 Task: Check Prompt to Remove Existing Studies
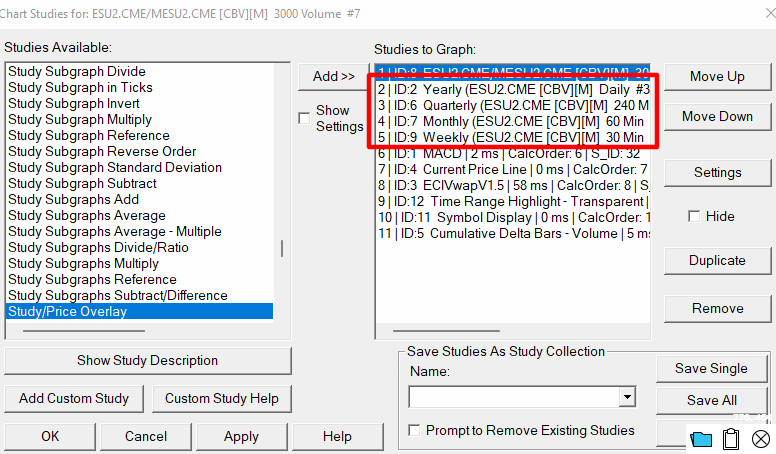point(414,430)
